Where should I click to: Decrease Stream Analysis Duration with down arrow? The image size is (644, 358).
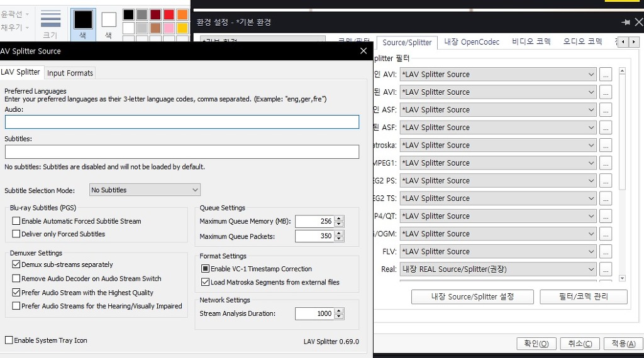(339, 317)
